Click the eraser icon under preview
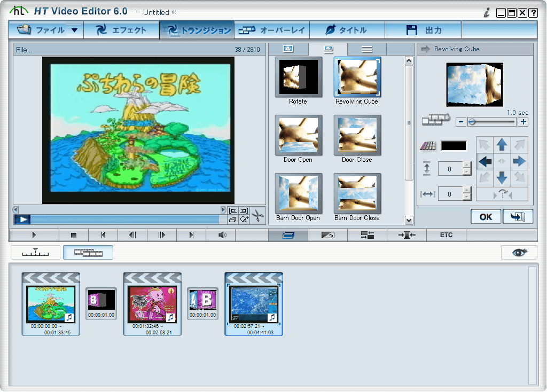 [x=233, y=219]
